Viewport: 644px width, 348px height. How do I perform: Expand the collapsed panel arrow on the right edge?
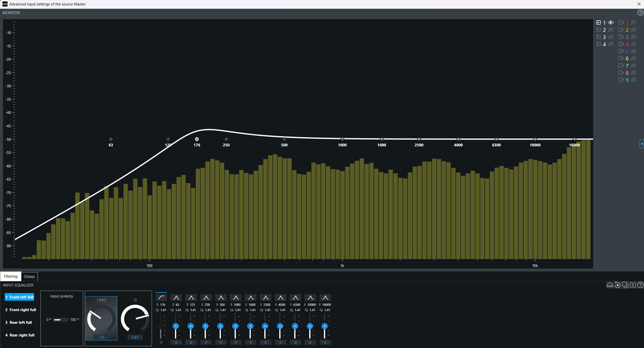coord(641,144)
